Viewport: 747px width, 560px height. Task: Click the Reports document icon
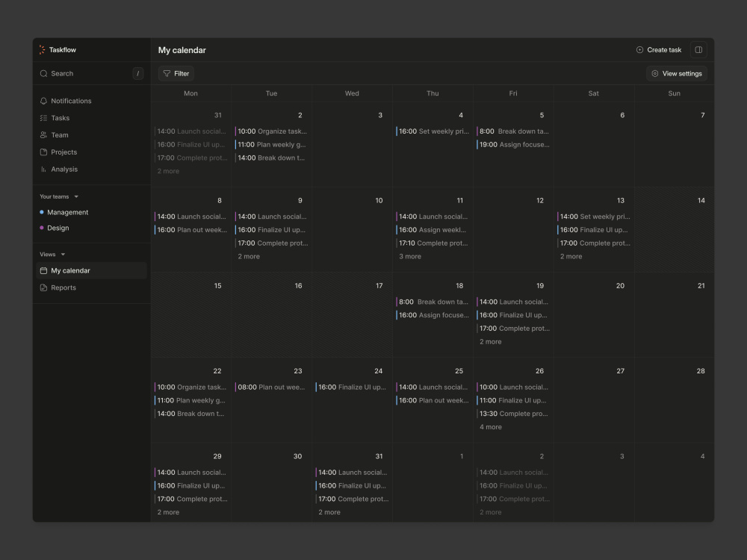[x=43, y=287]
